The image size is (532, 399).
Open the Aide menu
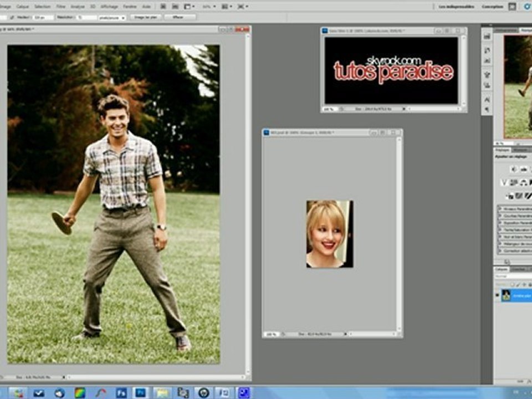point(146,7)
